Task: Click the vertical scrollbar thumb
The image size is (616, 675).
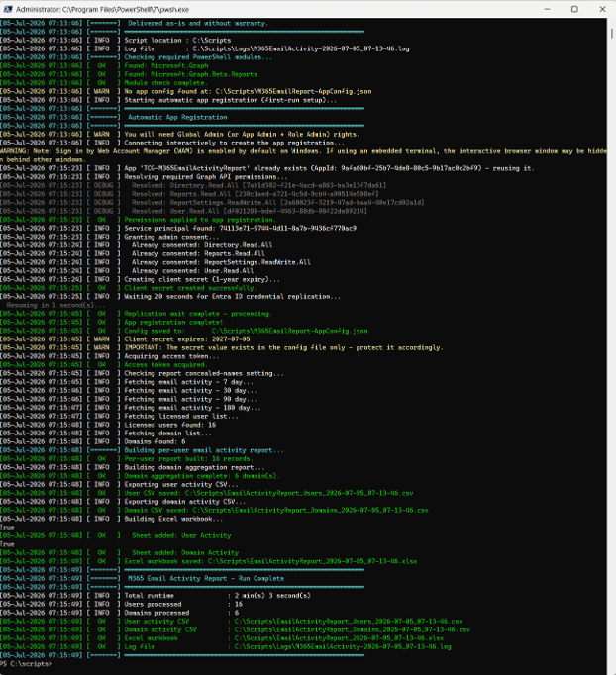Action: point(612,33)
